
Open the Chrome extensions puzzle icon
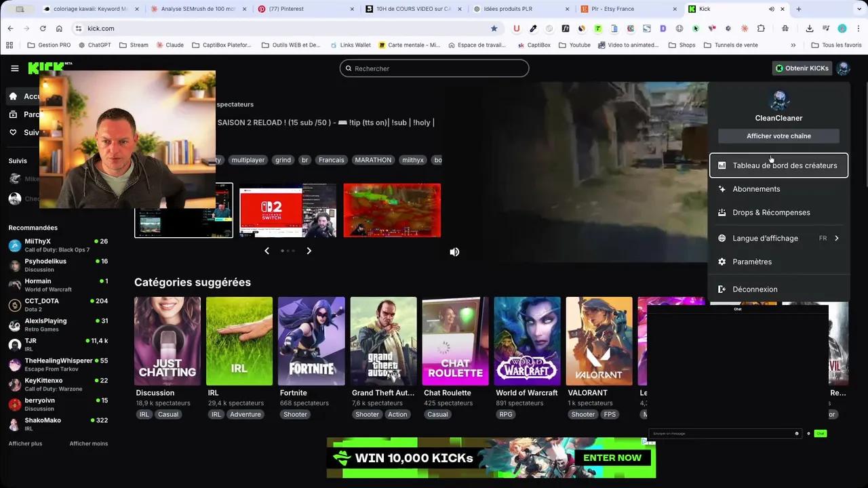pos(762,28)
